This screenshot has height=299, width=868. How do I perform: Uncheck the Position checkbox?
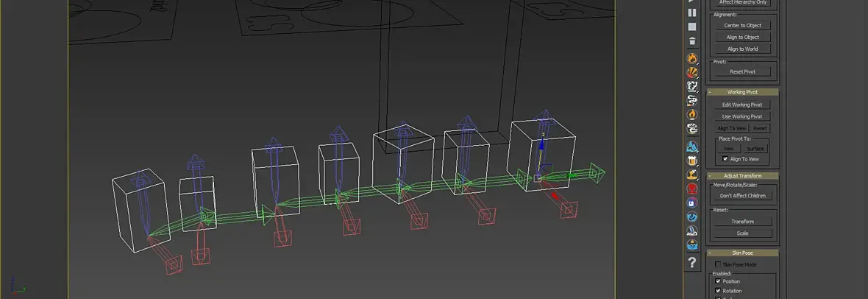click(718, 281)
